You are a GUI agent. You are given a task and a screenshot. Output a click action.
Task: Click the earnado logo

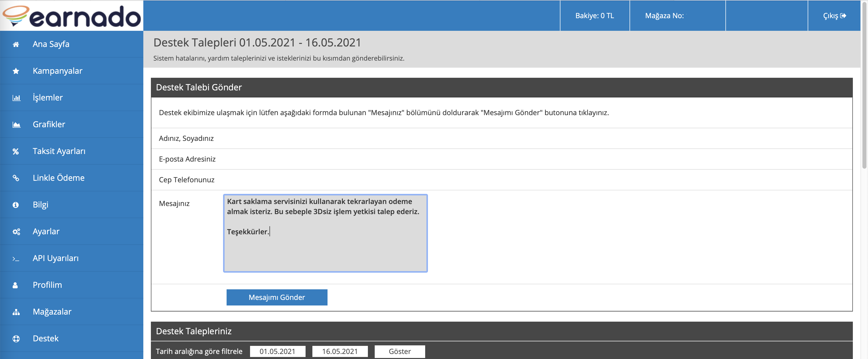(x=71, y=16)
